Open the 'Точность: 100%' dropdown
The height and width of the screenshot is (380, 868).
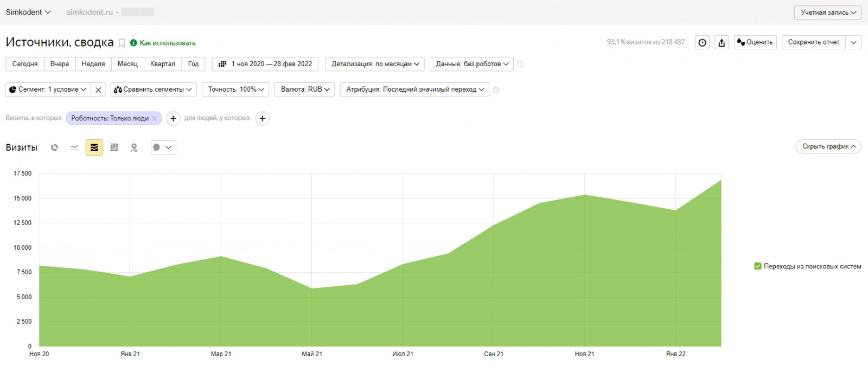pyautogui.click(x=235, y=89)
